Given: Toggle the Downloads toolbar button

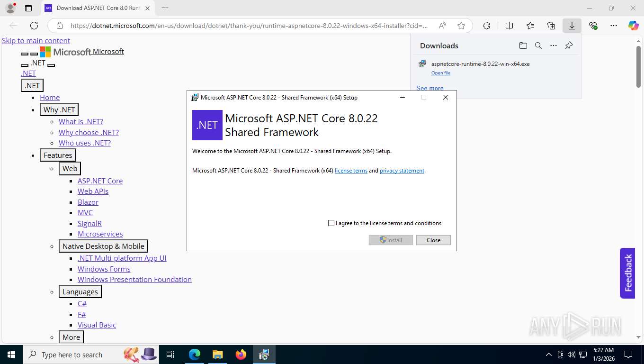Looking at the screenshot, I should tap(572, 26).
